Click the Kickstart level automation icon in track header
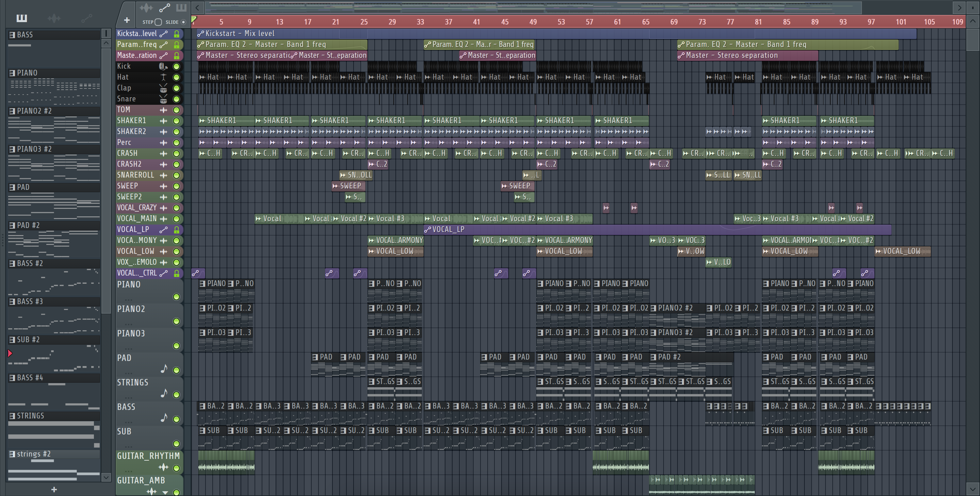 tap(163, 34)
